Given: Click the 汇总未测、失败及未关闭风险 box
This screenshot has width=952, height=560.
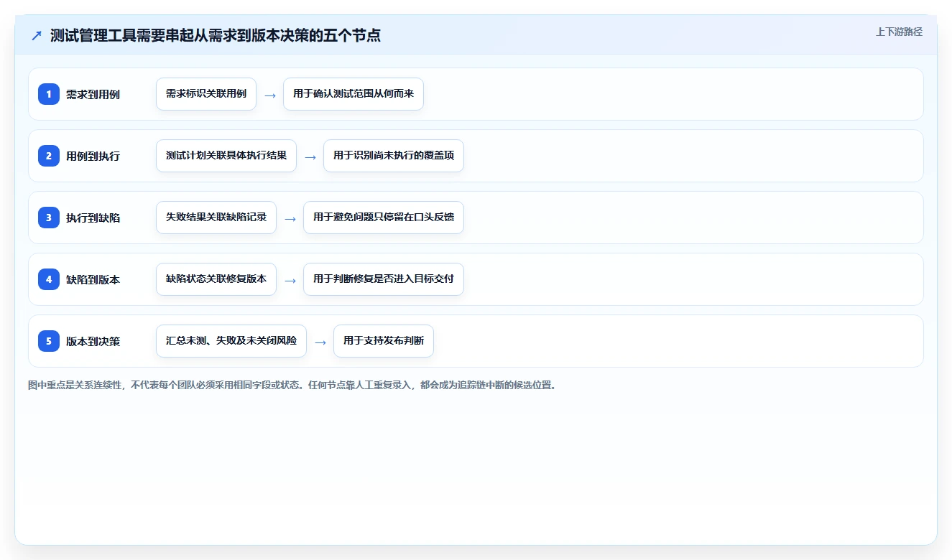Looking at the screenshot, I should [231, 341].
